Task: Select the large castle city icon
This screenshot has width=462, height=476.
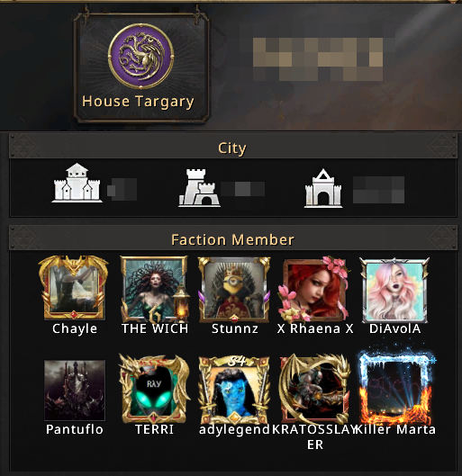Action: click(x=77, y=183)
